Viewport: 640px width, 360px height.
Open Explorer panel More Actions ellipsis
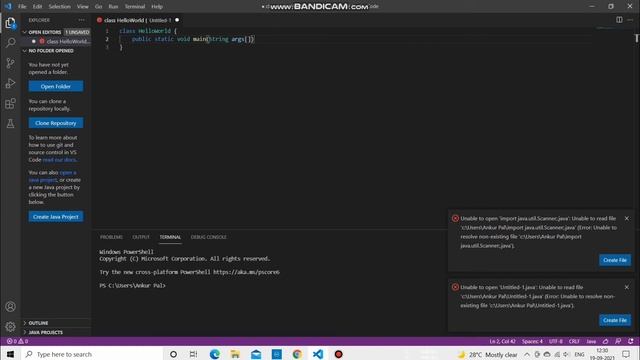[x=82, y=20]
